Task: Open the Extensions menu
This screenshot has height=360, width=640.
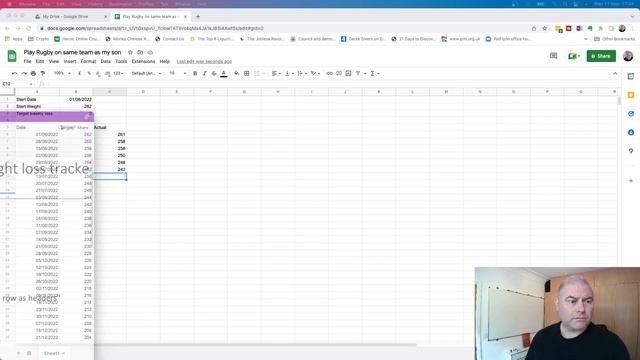Action: (143, 62)
